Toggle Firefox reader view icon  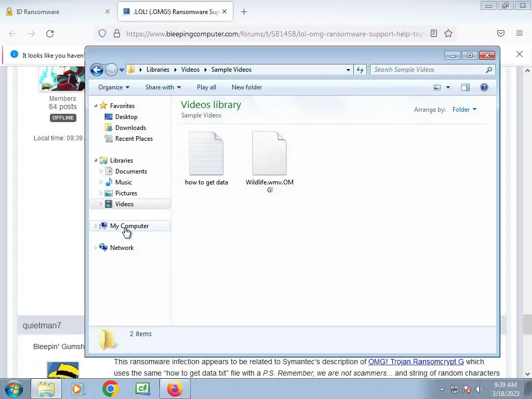[x=434, y=33]
